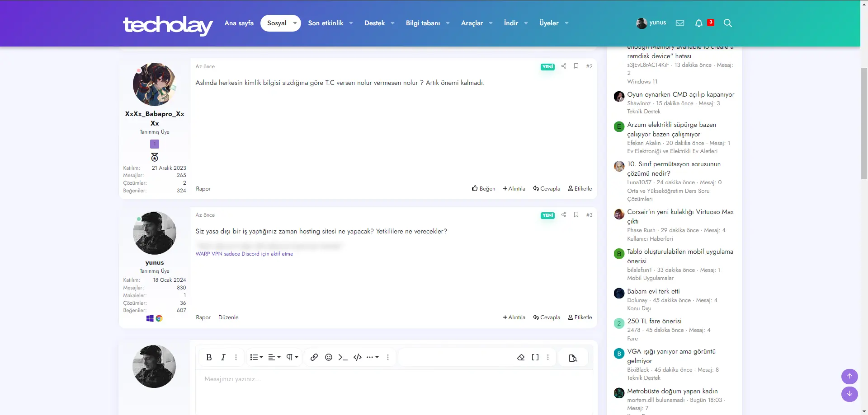Open more options next to BB code toggle
Image resolution: width=868 pixels, height=415 pixels.
coord(548,357)
